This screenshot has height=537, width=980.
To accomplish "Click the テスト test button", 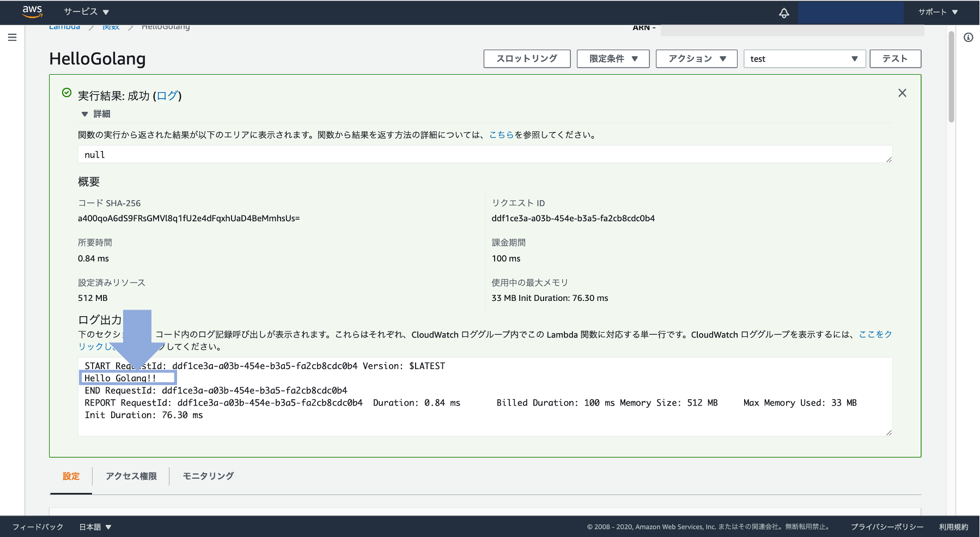I will [895, 59].
